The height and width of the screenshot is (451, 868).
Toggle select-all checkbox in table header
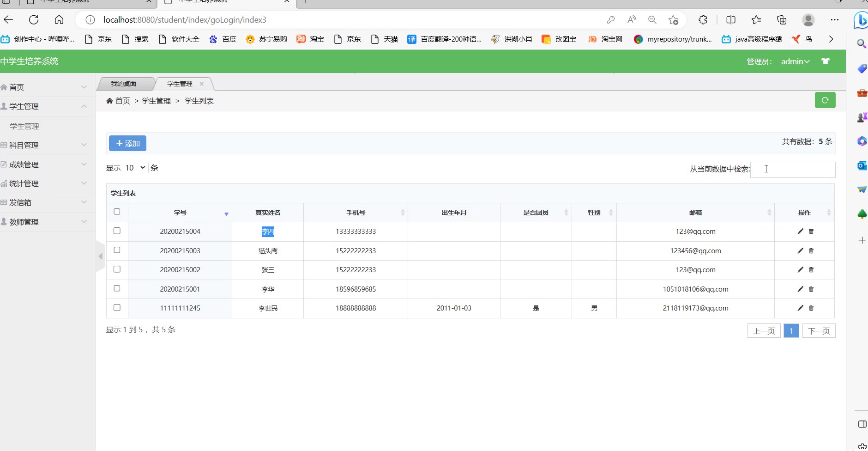pos(117,212)
